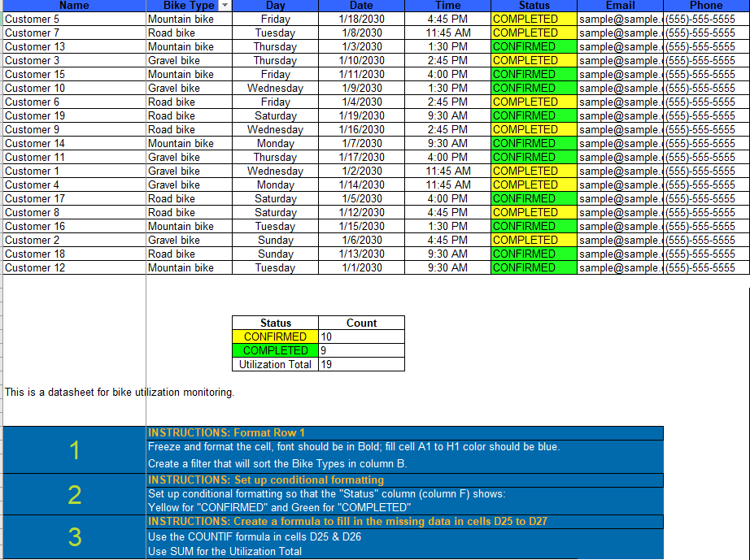Click the large number 1 instruction block
Screen dimensions: 750x560
coord(74,449)
